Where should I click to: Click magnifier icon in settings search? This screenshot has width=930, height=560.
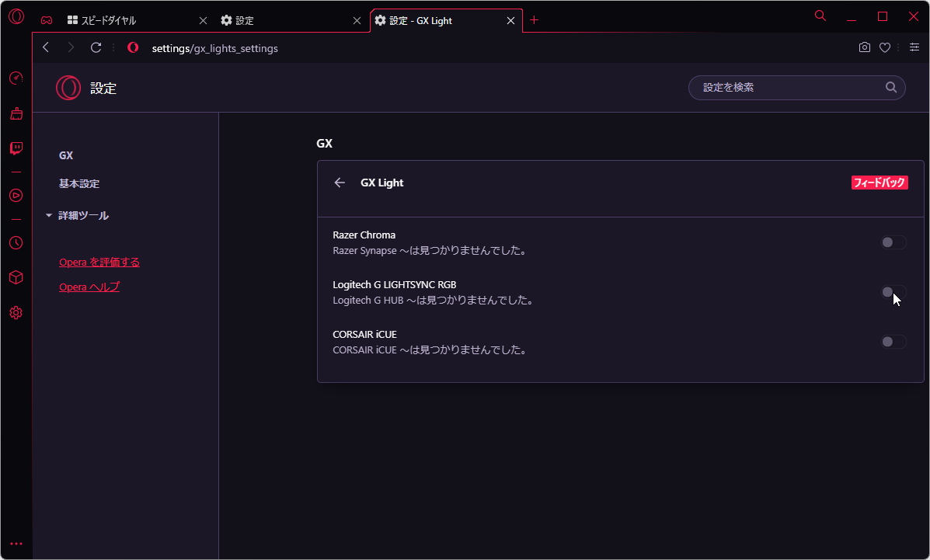[891, 87]
